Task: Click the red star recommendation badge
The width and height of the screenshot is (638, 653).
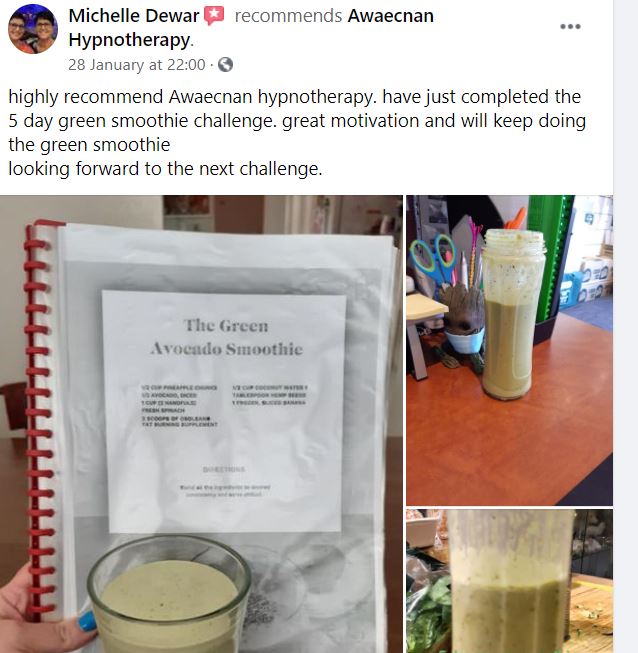Action: (214, 16)
